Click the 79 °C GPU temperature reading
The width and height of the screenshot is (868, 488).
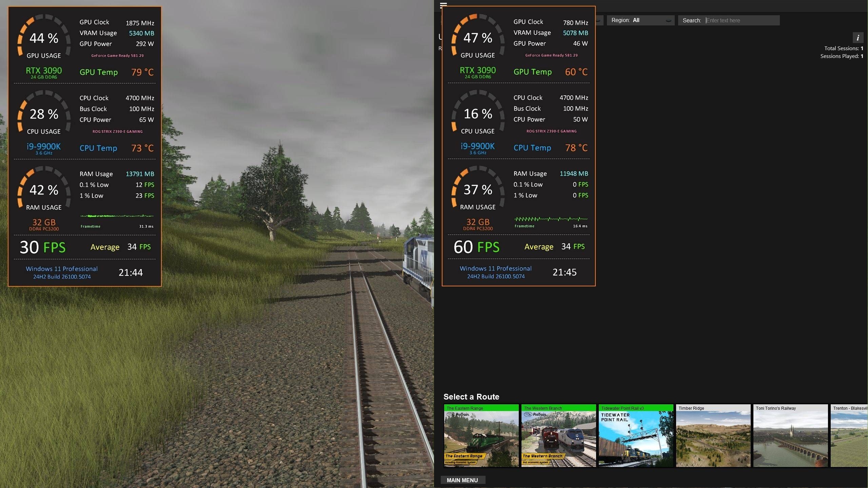[x=142, y=72]
